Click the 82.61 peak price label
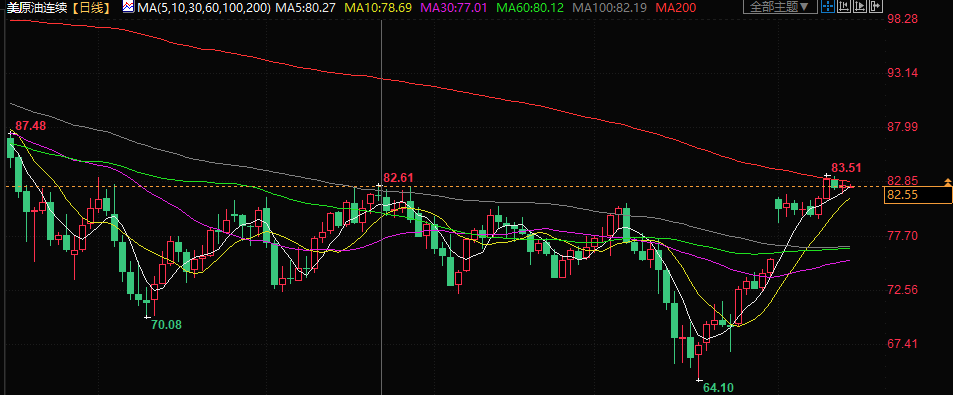Viewport: 953px width, 395px height. (398, 177)
